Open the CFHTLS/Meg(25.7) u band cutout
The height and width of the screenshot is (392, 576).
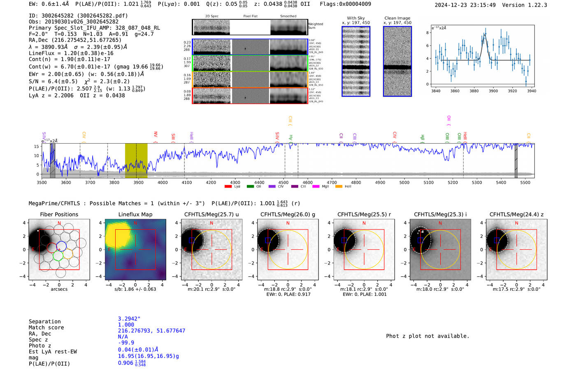pos(211,249)
